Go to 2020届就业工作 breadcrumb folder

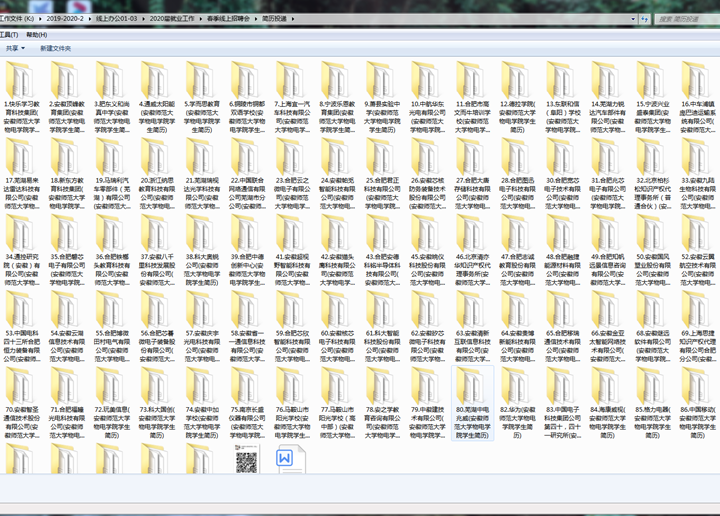click(x=173, y=19)
